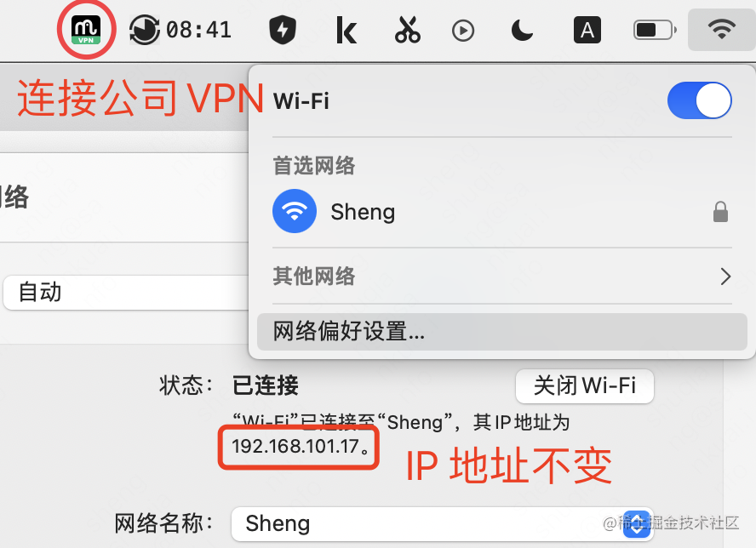The image size is (756, 548).
Task: Click the 关闭 Wi-Fi button
Action: tap(584, 386)
